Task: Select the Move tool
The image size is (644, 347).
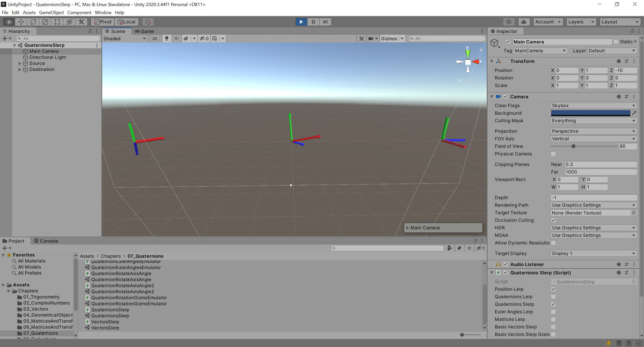Action: point(21,22)
